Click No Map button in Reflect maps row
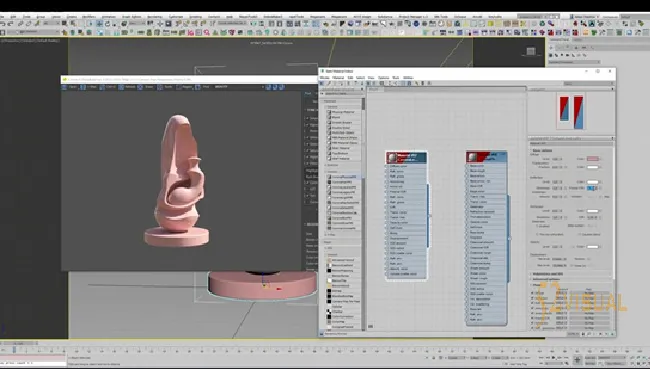This screenshot has height=369, width=650. tap(589, 298)
